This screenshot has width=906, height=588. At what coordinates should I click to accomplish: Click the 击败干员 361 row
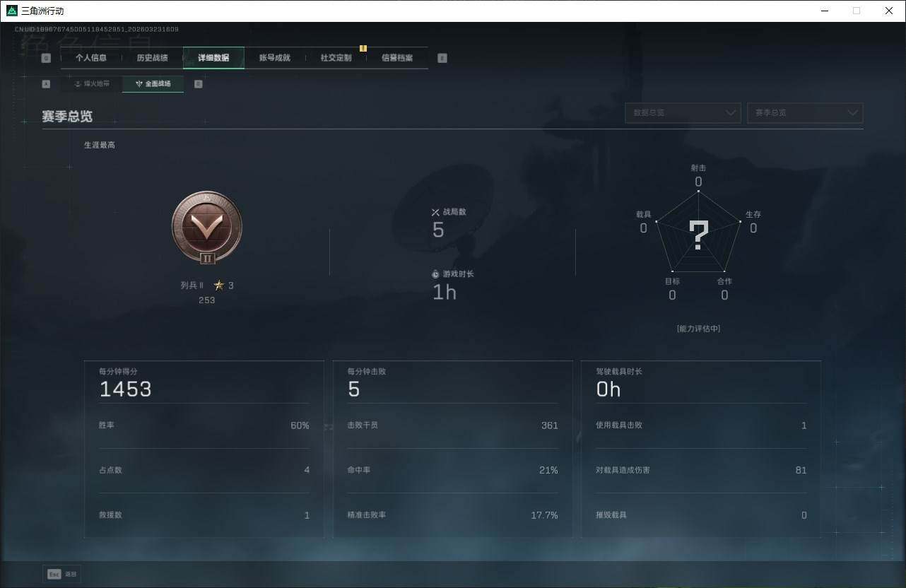[x=453, y=425]
